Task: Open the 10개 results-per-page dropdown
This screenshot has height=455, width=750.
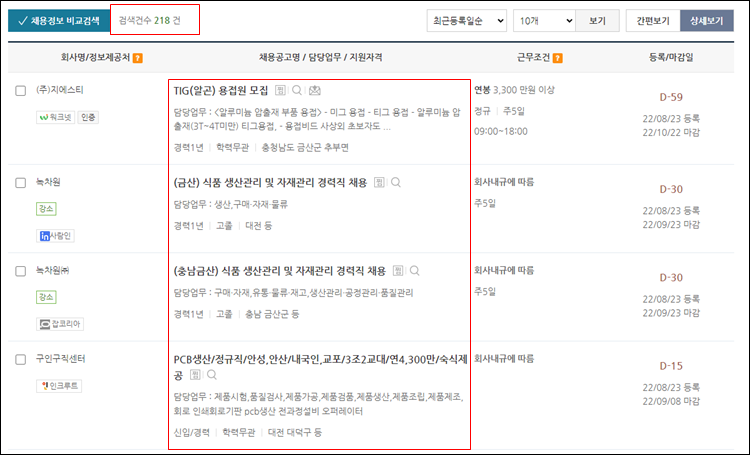Action: pos(544,21)
